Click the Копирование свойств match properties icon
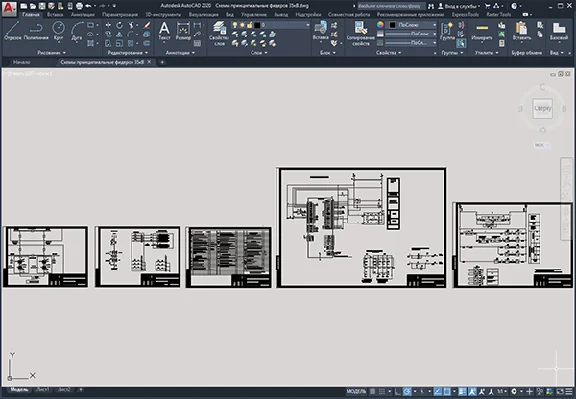576x399 pixels. [361, 33]
